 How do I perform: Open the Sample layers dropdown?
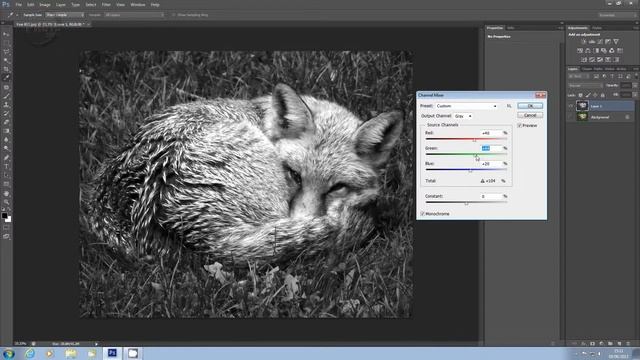pos(134,15)
